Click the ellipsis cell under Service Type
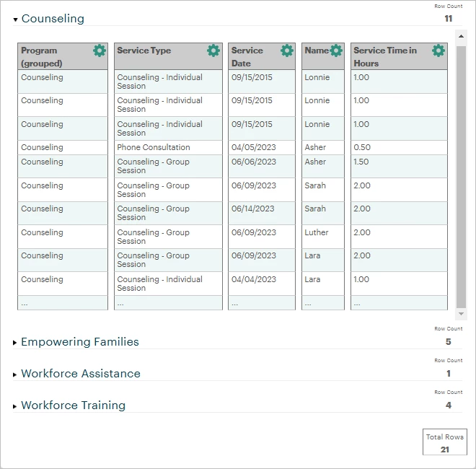Image resolution: width=476 pixels, height=469 pixels. (168, 303)
